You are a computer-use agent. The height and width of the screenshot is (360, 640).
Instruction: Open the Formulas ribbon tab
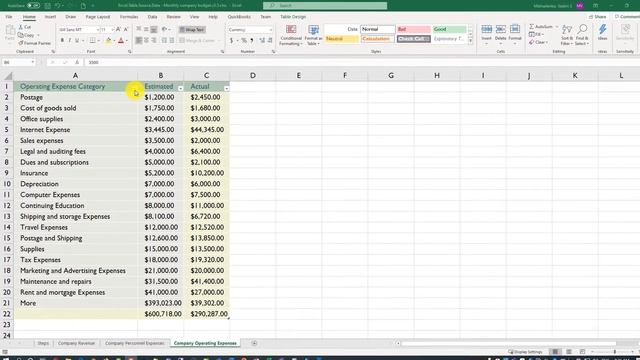[129, 17]
